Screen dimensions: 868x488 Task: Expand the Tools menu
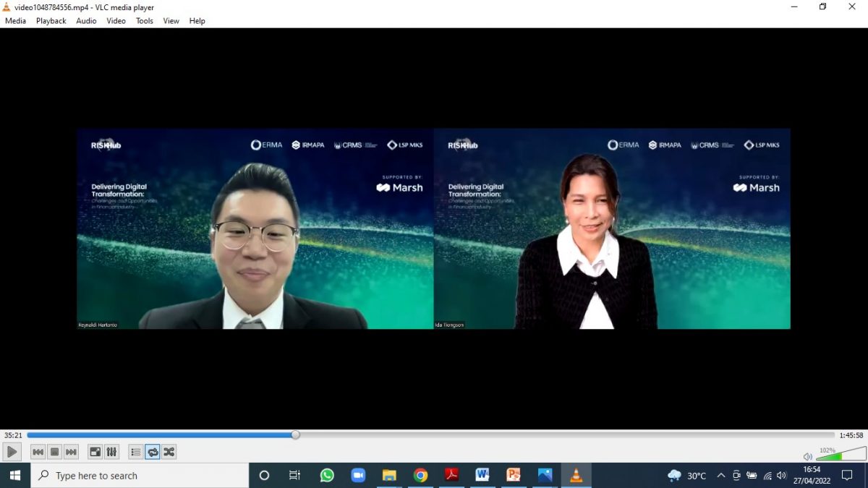[145, 21]
